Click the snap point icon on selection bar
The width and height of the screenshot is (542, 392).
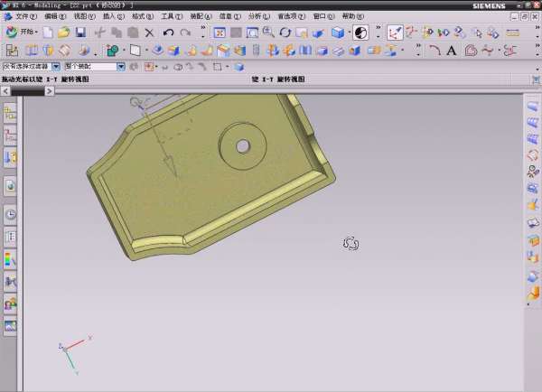click(149, 67)
